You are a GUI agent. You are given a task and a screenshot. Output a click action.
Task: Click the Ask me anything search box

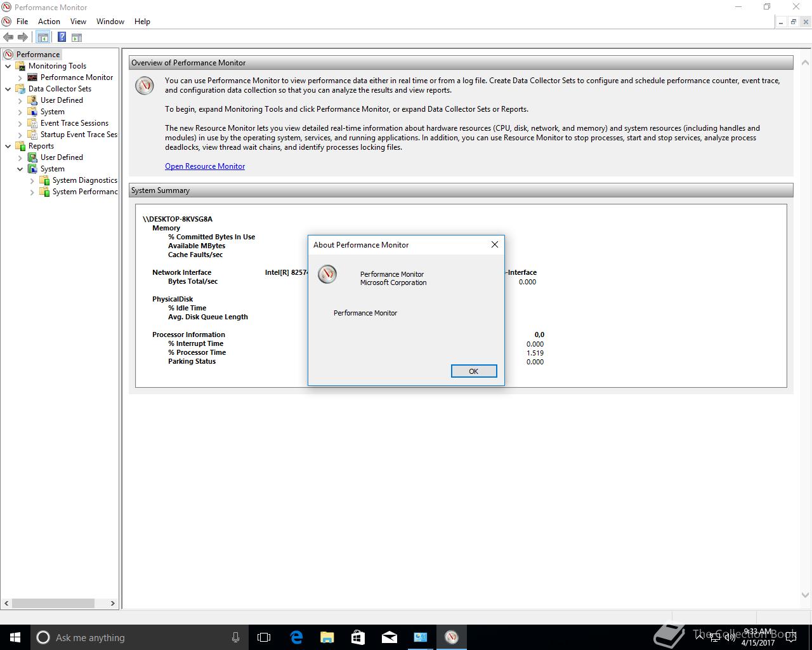[140, 637]
